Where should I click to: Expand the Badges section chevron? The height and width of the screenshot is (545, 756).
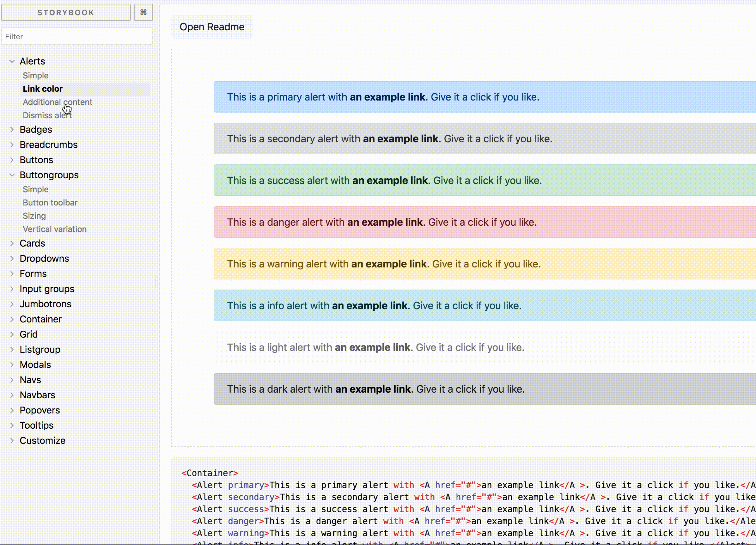coord(12,130)
